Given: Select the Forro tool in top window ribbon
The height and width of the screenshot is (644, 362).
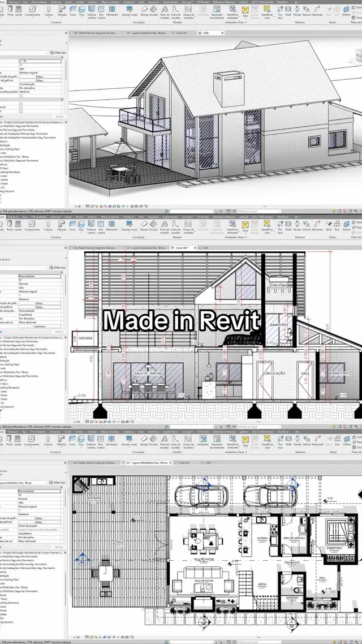Looking at the screenshot, I should pyautogui.click(x=72, y=11).
